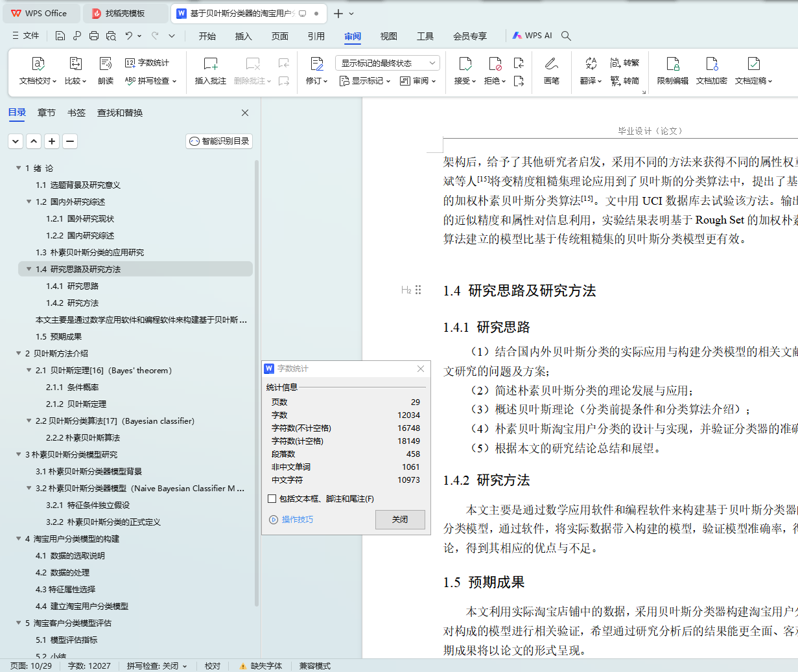The image size is (798, 672).
Task: Close the outline sidebar panel
Action: (245, 113)
